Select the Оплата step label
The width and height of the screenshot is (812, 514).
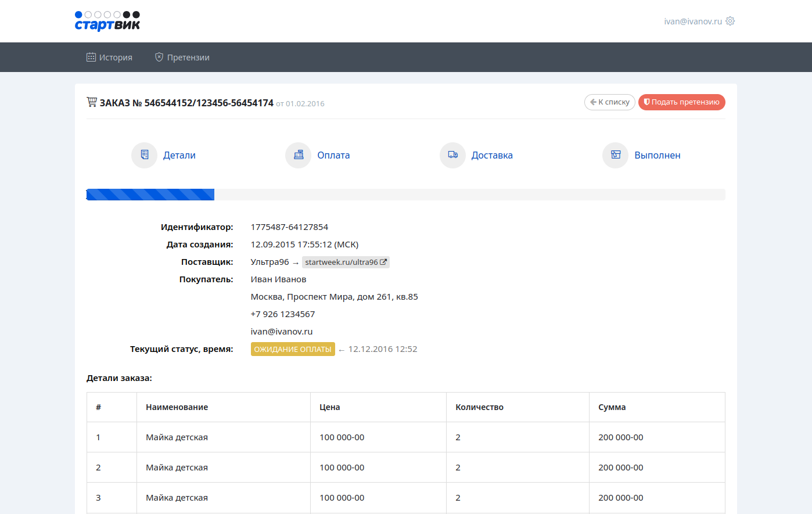coord(333,156)
